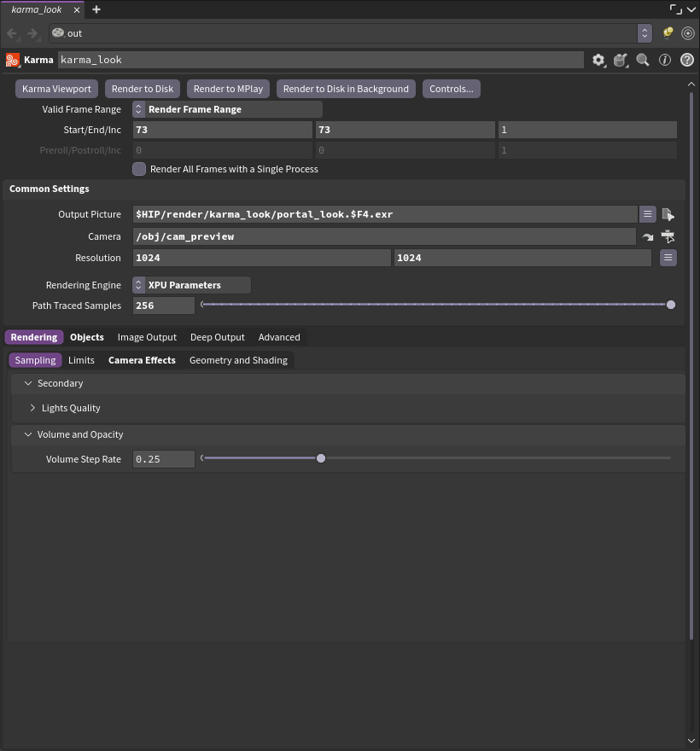Click the Resolution height field
The width and height of the screenshot is (700, 751).
(x=522, y=258)
